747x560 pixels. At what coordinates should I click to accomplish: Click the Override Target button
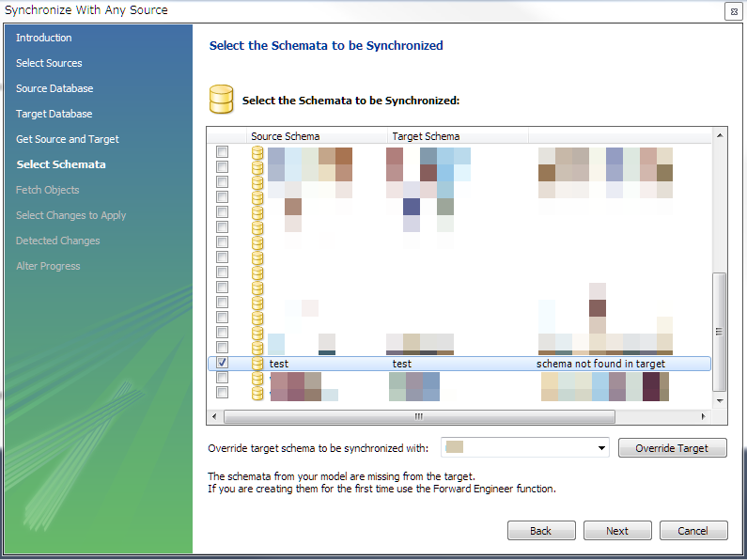(x=672, y=447)
